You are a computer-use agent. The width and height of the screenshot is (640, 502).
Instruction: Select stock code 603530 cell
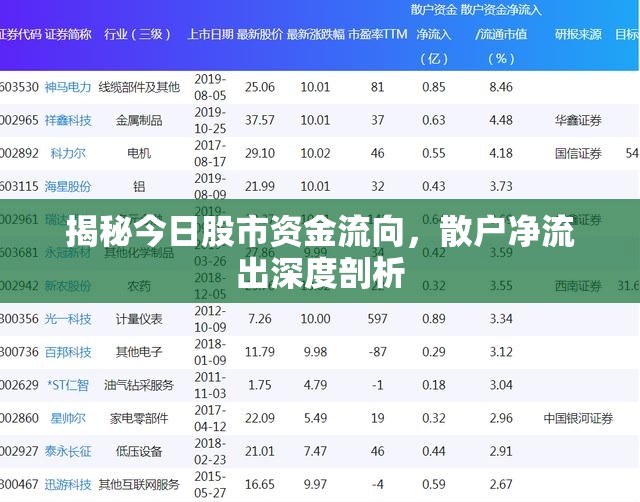[19, 87]
